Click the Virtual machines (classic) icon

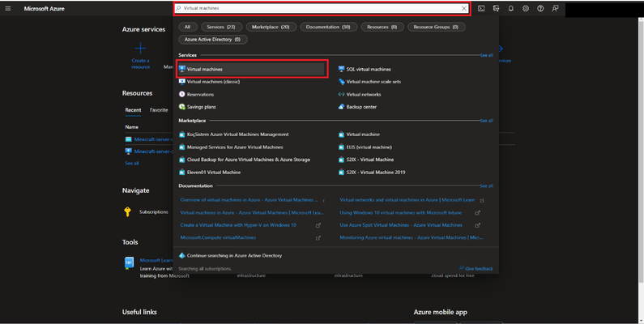pyautogui.click(x=182, y=82)
